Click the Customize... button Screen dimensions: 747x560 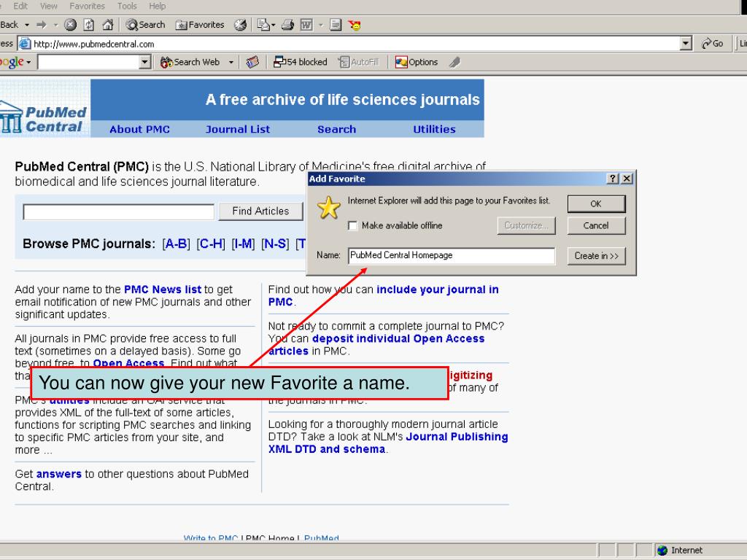tap(527, 226)
